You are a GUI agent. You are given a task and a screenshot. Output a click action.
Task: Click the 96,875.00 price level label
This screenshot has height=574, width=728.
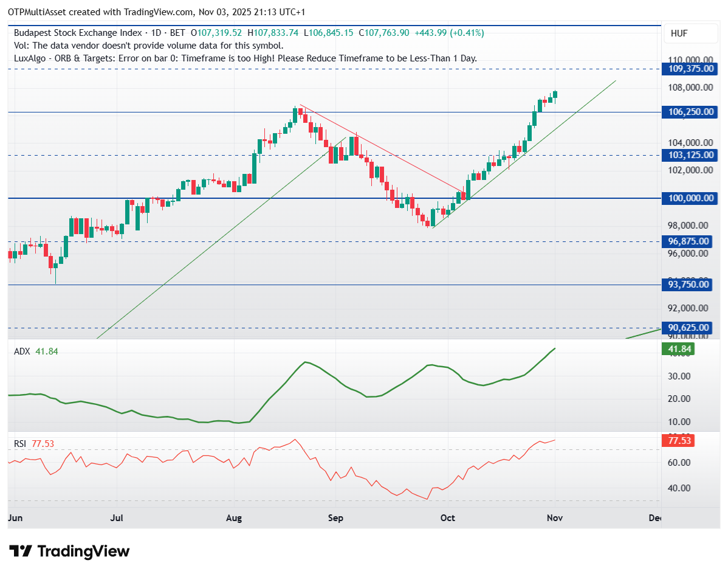(x=689, y=241)
